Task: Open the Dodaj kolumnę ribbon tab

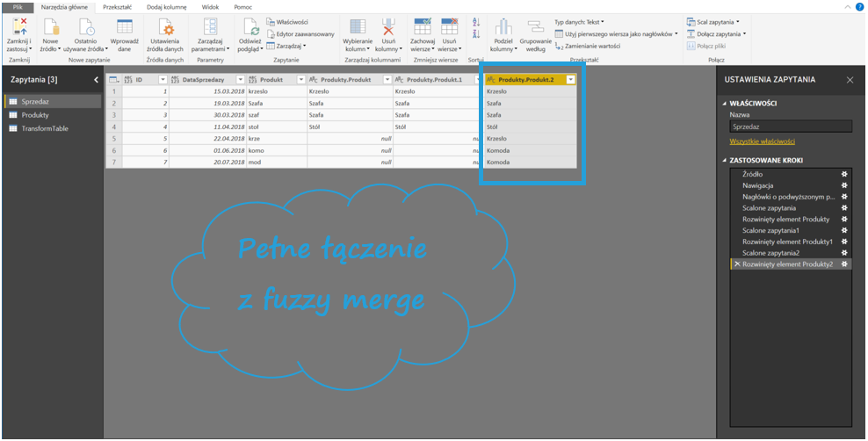Action: pyautogui.click(x=166, y=6)
